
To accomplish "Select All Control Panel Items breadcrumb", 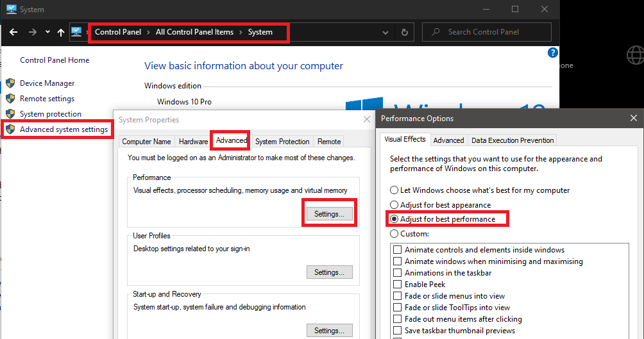I will pos(194,32).
